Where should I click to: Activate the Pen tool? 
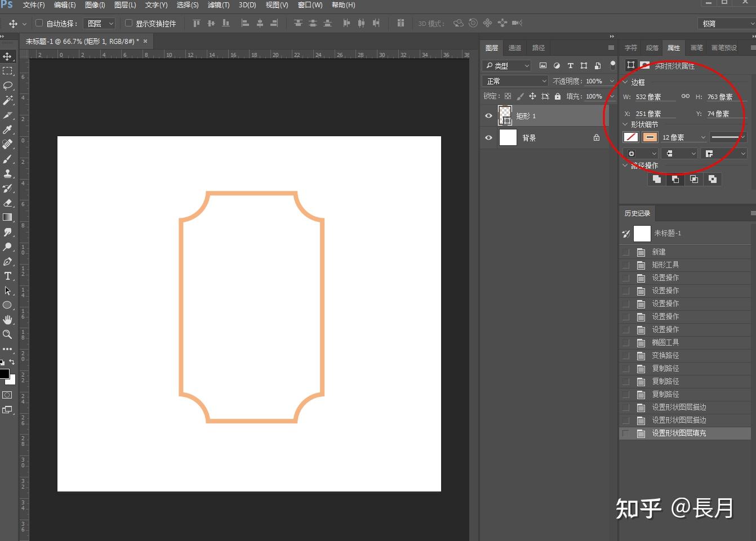pos(8,261)
